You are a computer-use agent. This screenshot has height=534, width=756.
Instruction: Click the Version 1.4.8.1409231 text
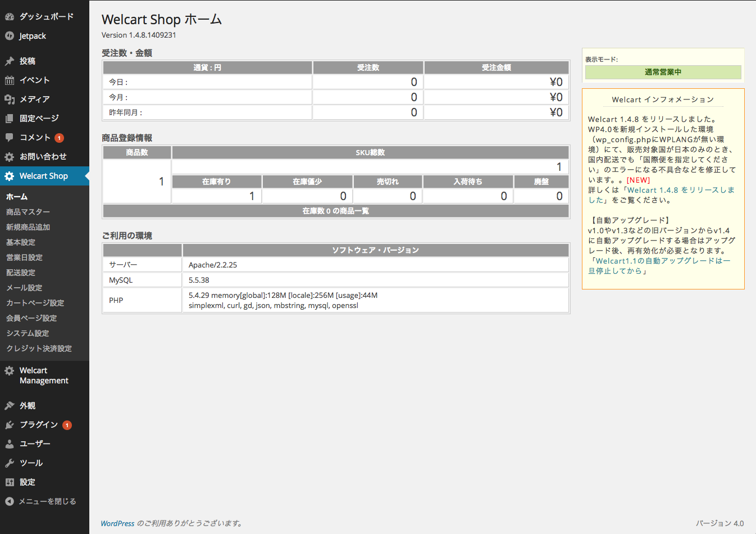pyautogui.click(x=139, y=35)
